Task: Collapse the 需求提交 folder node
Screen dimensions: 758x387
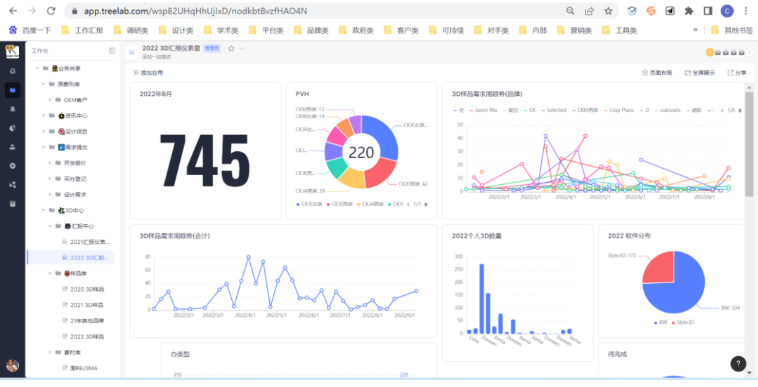Action: [44, 147]
